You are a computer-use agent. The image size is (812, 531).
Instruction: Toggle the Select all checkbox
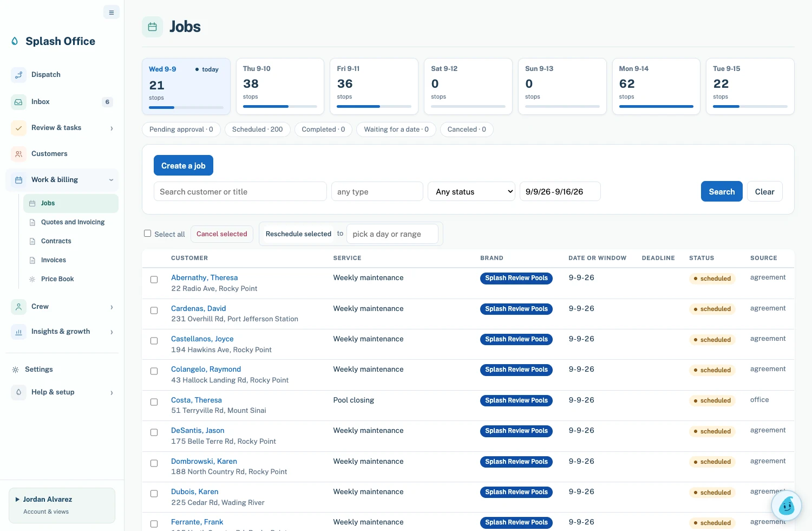[x=147, y=234]
